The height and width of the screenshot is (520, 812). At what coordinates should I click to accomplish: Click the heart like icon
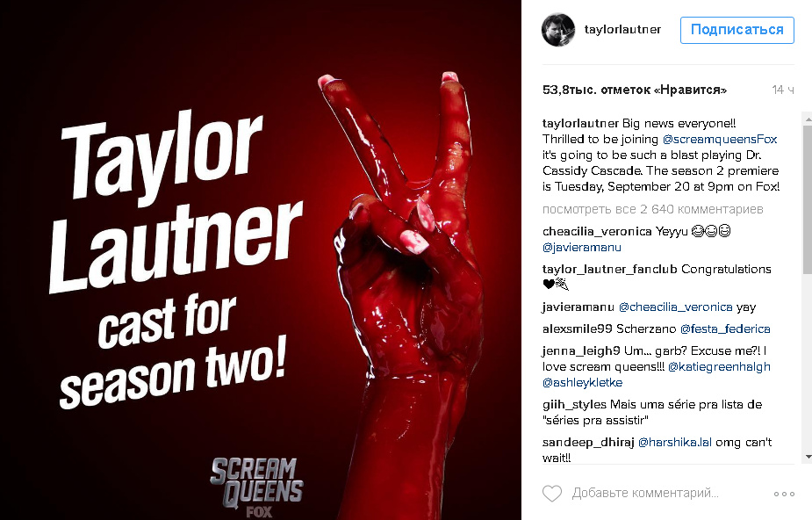[552, 493]
